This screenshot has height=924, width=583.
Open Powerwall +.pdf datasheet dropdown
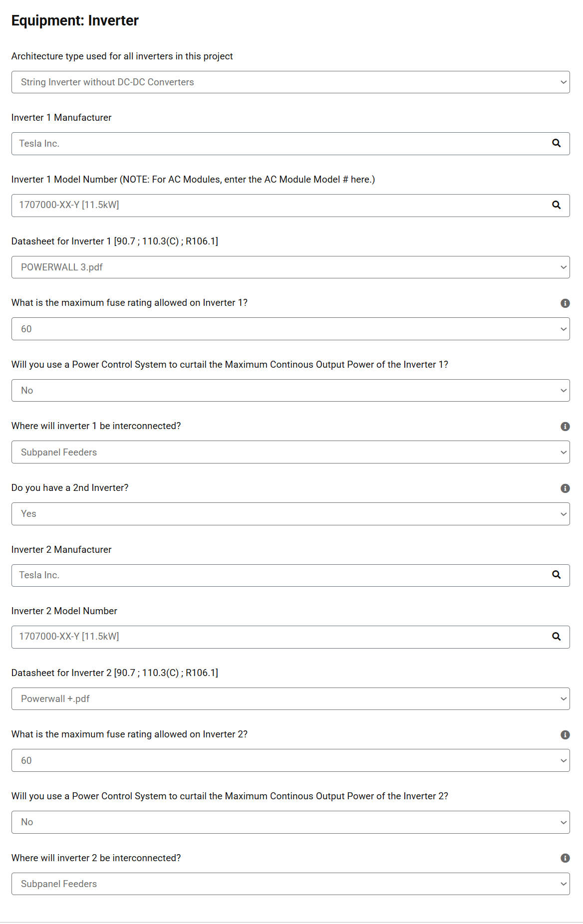pos(291,698)
